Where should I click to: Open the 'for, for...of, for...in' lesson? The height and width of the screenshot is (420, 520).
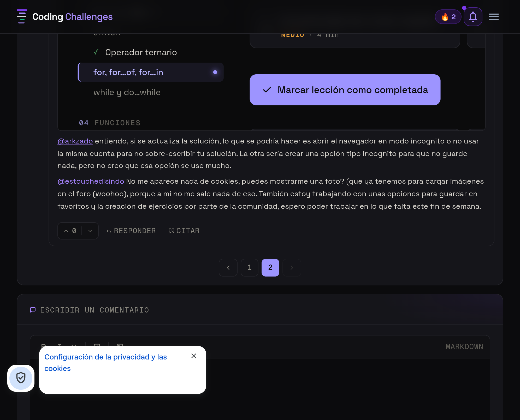pos(151,72)
